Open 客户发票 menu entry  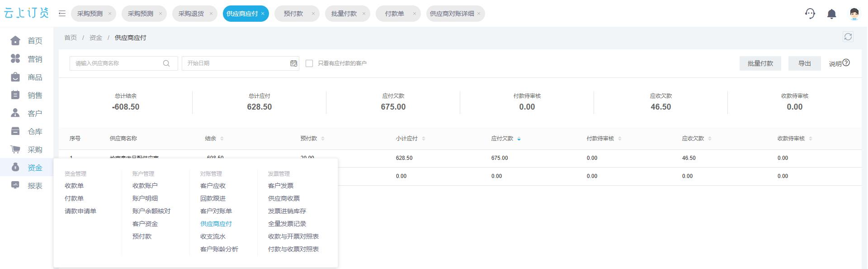point(281,186)
